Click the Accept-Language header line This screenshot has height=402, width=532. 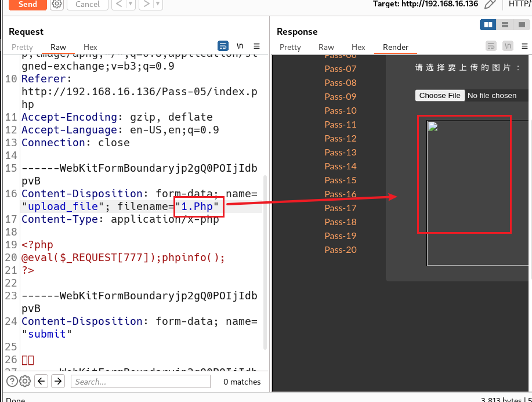tap(120, 130)
